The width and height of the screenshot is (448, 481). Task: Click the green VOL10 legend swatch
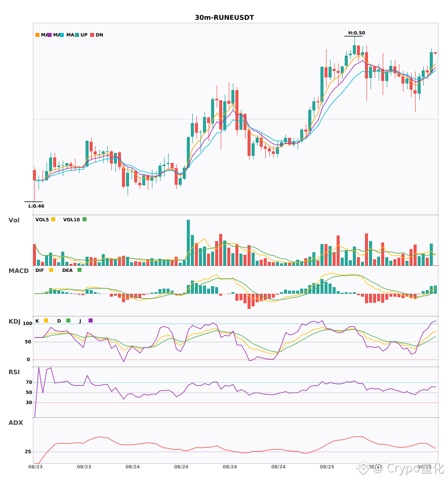[x=85, y=219]
